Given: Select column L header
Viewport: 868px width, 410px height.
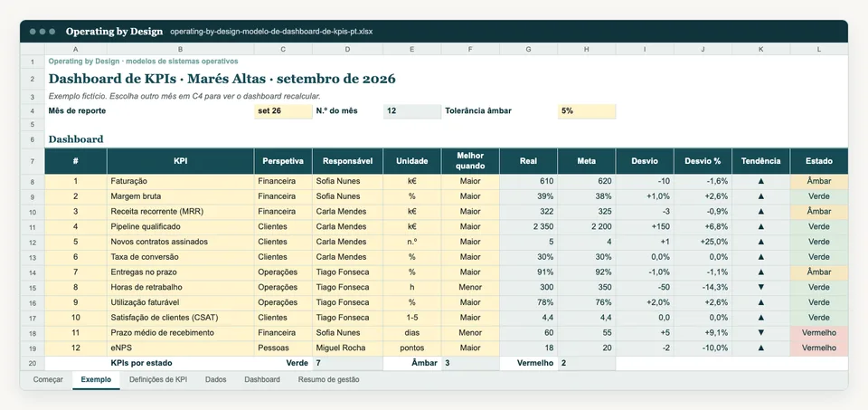Looking at the screenshot, I should point(819,49).
